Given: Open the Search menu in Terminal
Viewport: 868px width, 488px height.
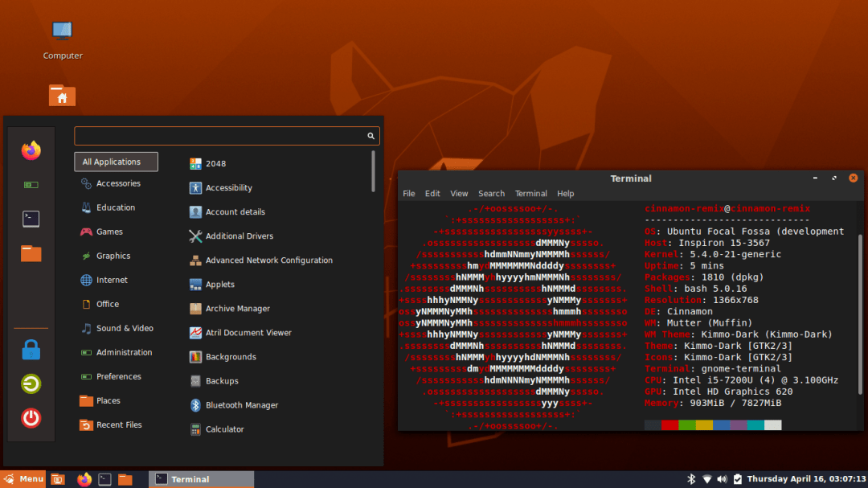Looking at the screenshot, I should (x=491, y=194).
